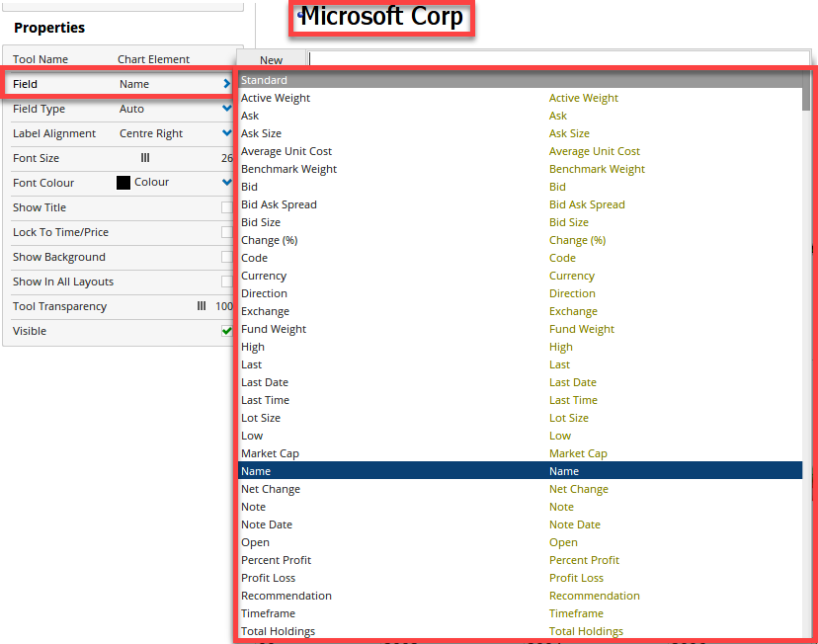Screen dimensions: 818x644
Task: Select the Benchmark Weight field
Action: click(x=520, y=169)
